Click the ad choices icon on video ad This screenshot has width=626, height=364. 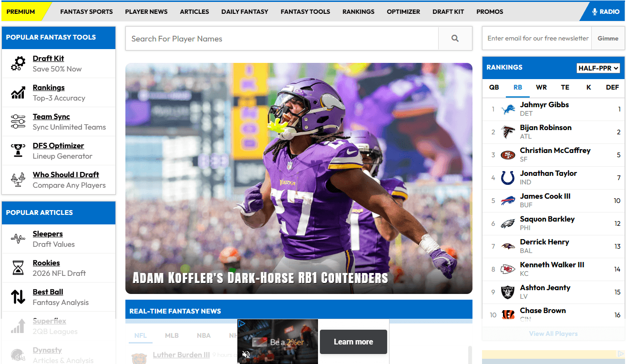coord(242,324)
